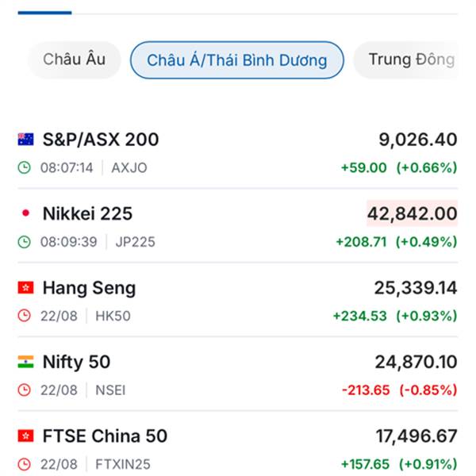Click the Japan flag icon beside Nikkei 225
Image resolution: width=476 pixels, height=476 pixels.
[x=26, y=213]
